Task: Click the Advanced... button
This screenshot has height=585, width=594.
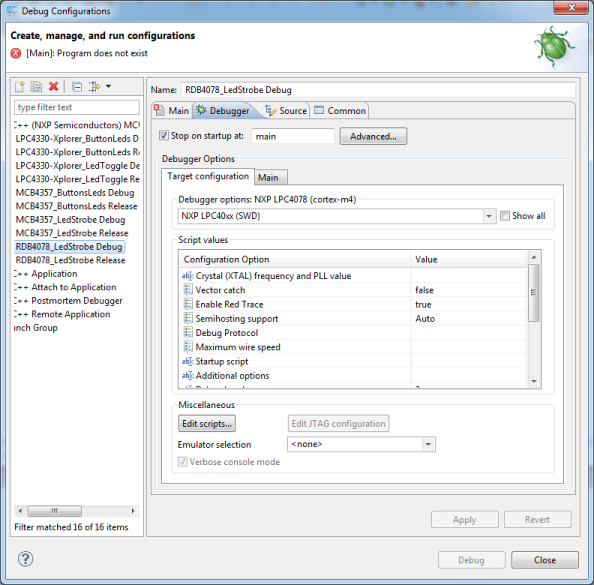Action: (373, 136)
